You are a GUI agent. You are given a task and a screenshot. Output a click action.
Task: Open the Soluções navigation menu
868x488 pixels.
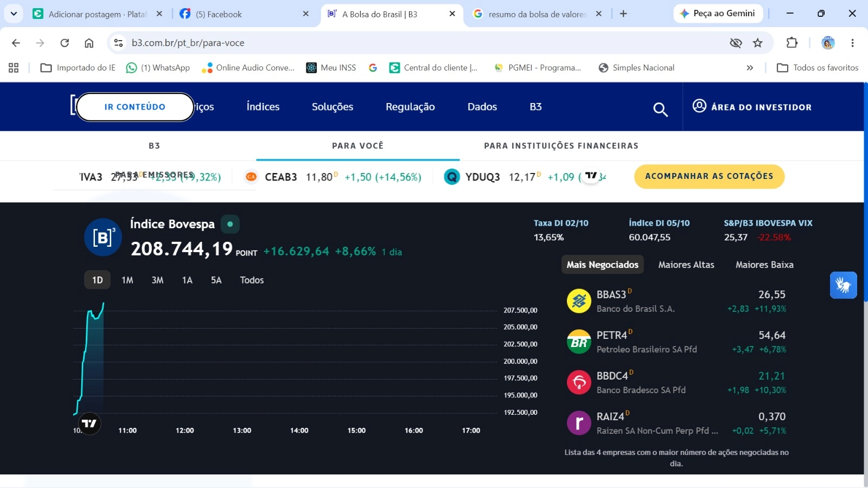pos(333,107)
